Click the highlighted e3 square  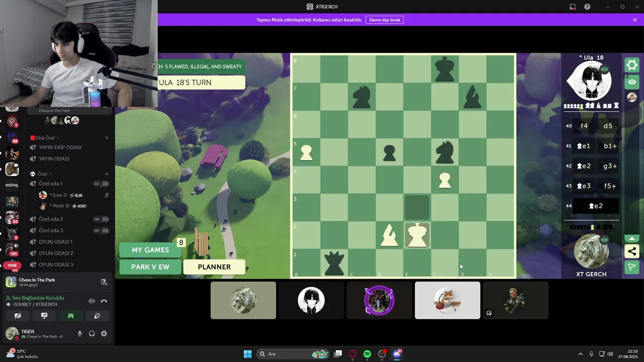[x=417, y=207]
